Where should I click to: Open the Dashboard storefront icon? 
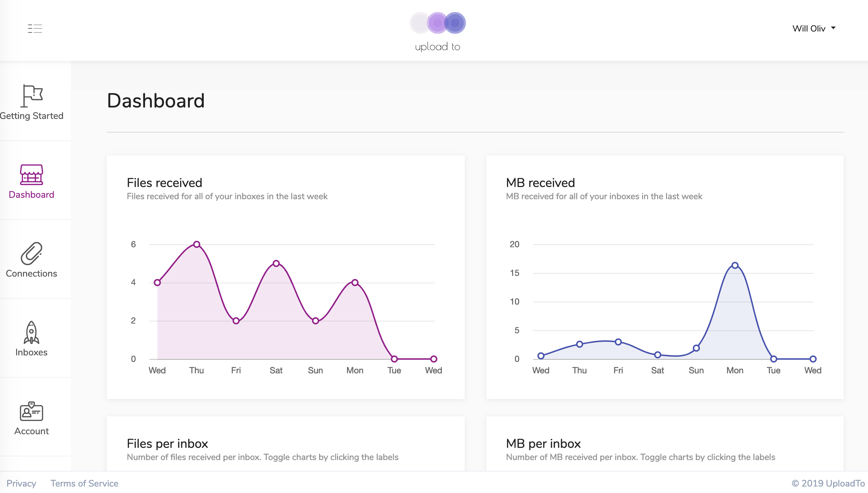coord(32,174)
